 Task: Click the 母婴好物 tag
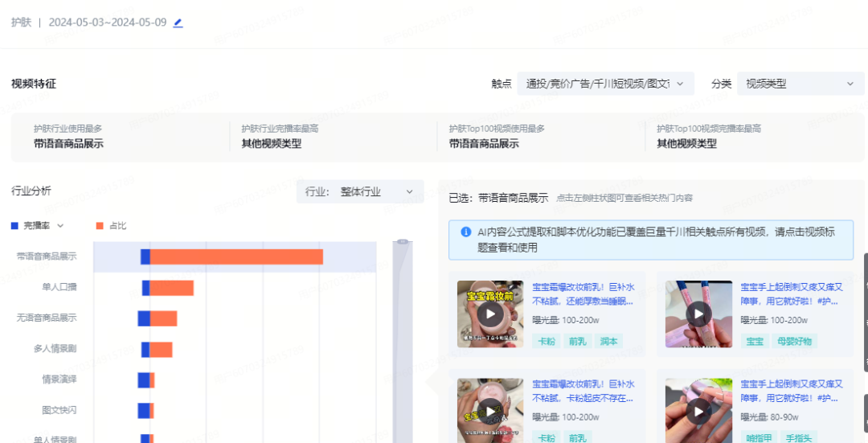click(796, 341)
